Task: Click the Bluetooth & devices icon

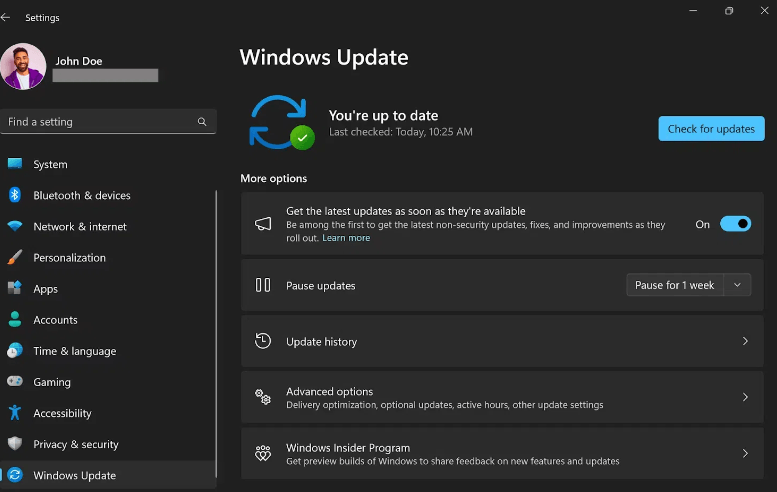Action: 15,195
